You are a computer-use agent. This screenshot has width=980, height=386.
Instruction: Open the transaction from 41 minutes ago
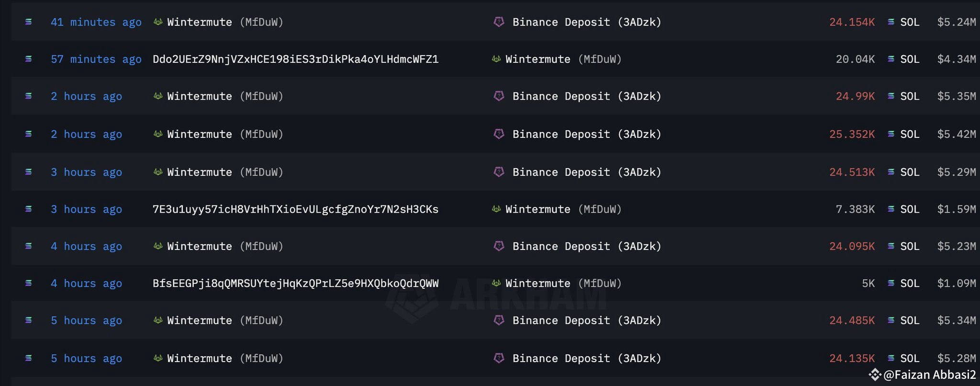(x=96, y=22)
